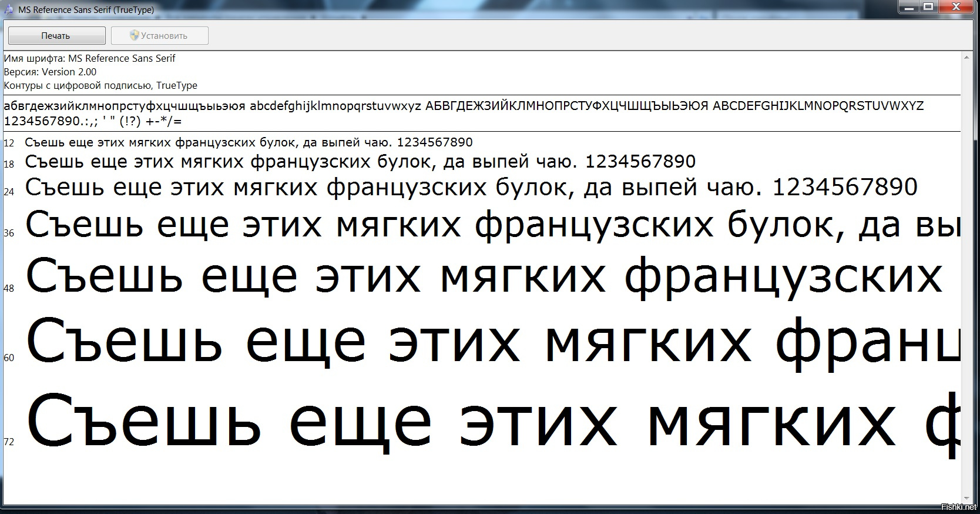Click the size 60 label

tap(9, 358)
